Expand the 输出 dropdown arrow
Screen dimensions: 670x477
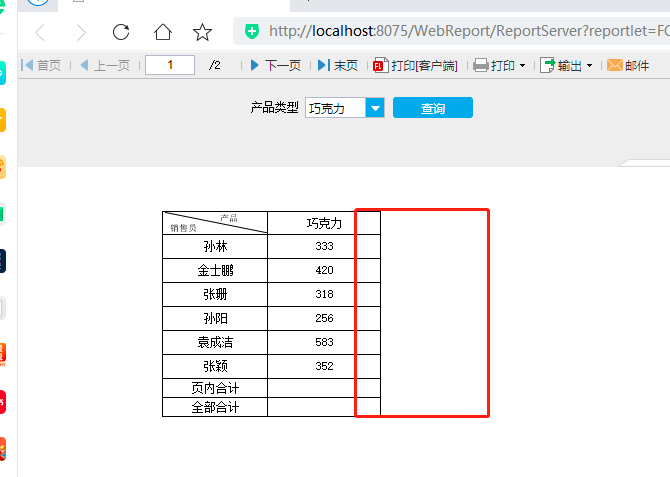[x=589, y=66]
